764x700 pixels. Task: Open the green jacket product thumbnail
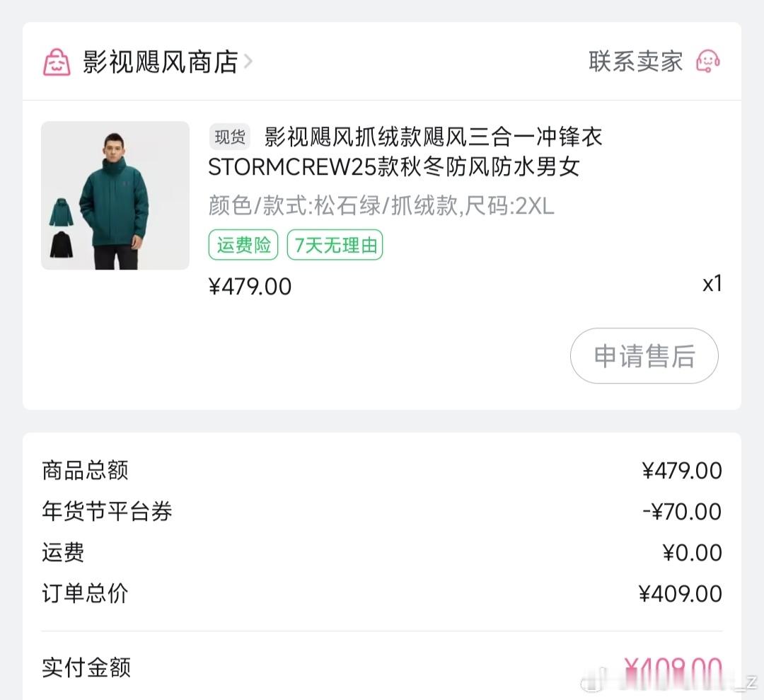tap(115, 195)
